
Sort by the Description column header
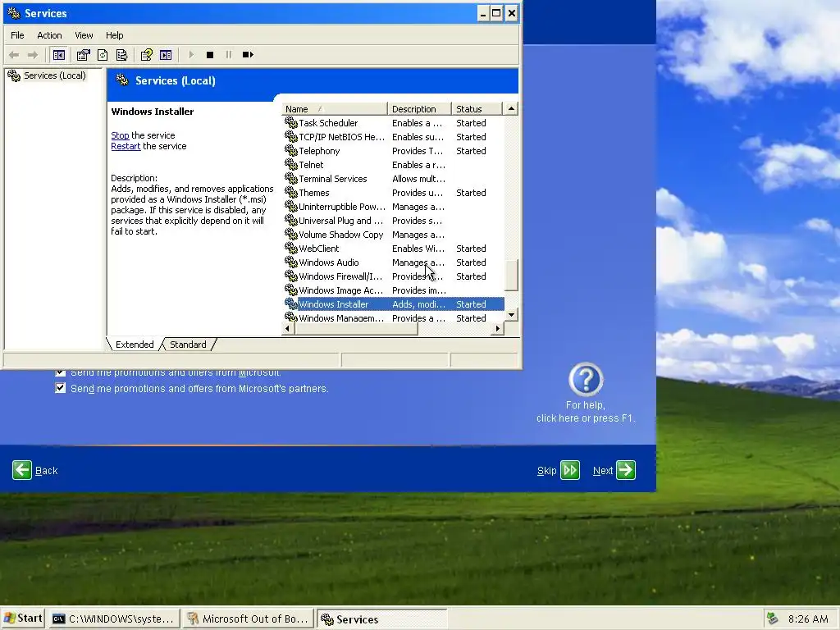click(419, 109)
